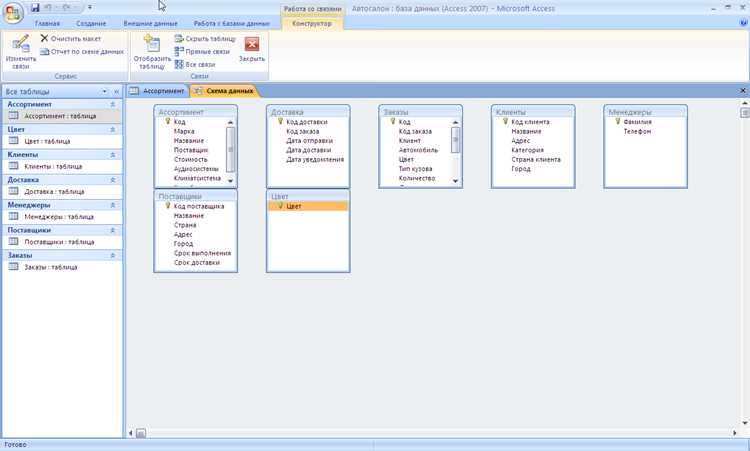Collapse the navigation pane with double chevron
The height and width of the screenshot is (451, 750).
[x=116, y=91]
